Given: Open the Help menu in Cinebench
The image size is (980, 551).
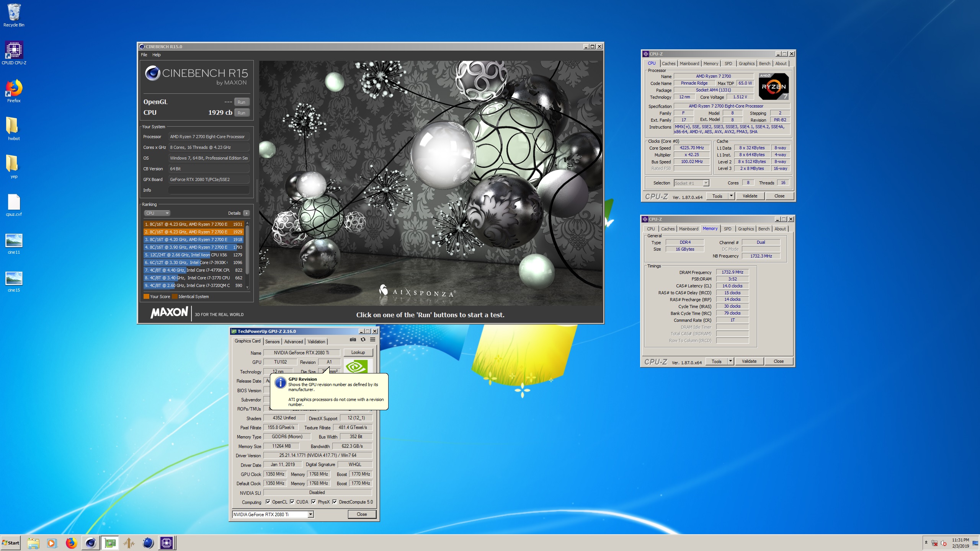Looking at the screenshot, I should (x=156, y=55).
